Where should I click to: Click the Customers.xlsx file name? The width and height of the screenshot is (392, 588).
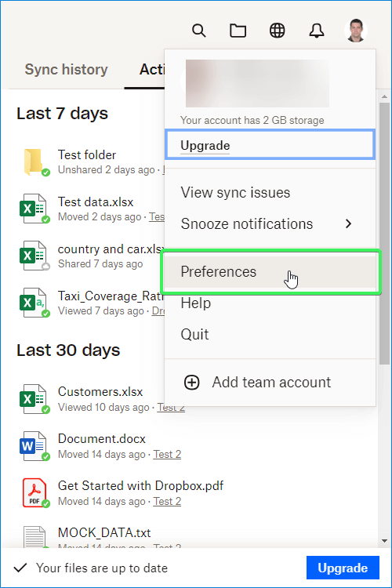[x=100, y=391]
